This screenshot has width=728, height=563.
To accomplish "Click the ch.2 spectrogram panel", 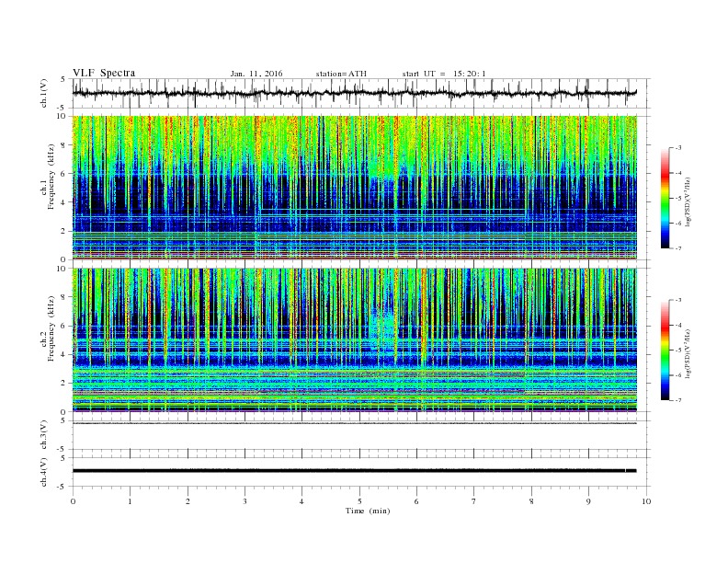I will 355,340.
